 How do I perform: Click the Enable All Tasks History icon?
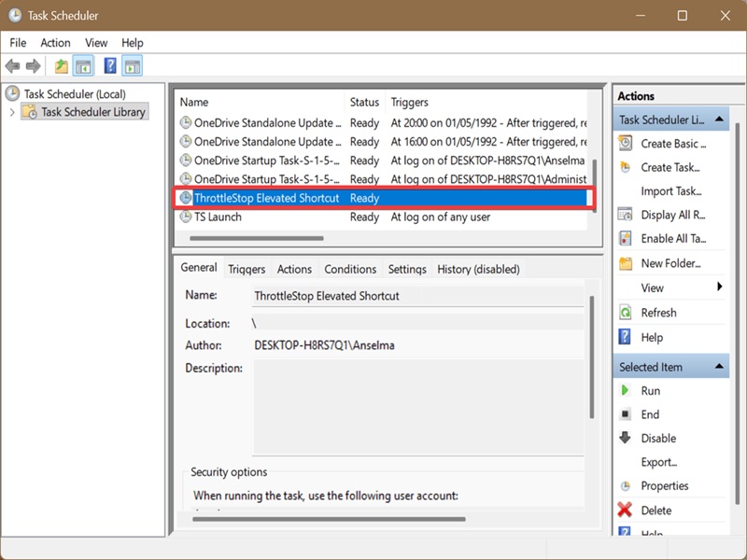click(x=625, y=238)
